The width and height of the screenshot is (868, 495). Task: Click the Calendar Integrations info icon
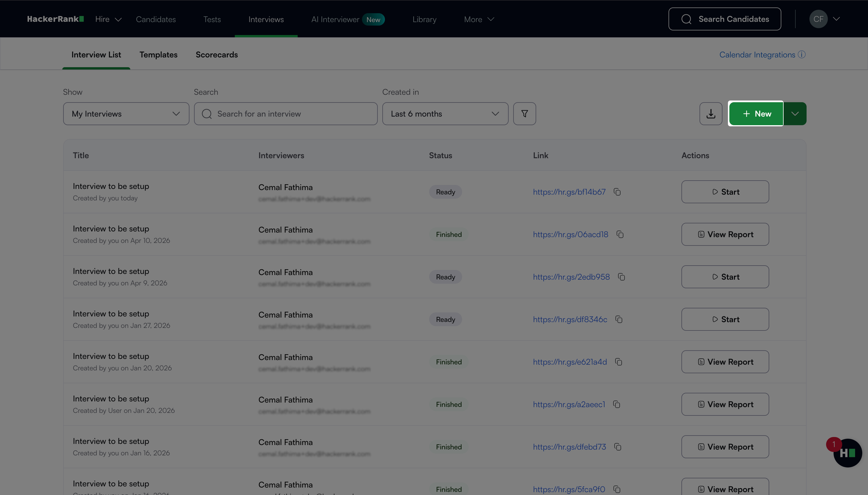coord(802,54)
